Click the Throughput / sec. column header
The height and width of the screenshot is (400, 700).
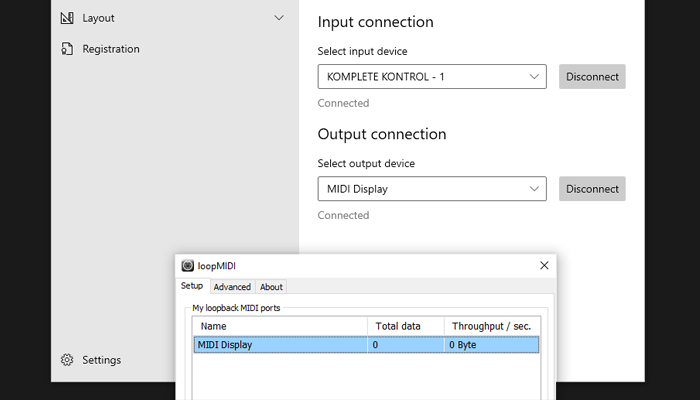(492, 326)
